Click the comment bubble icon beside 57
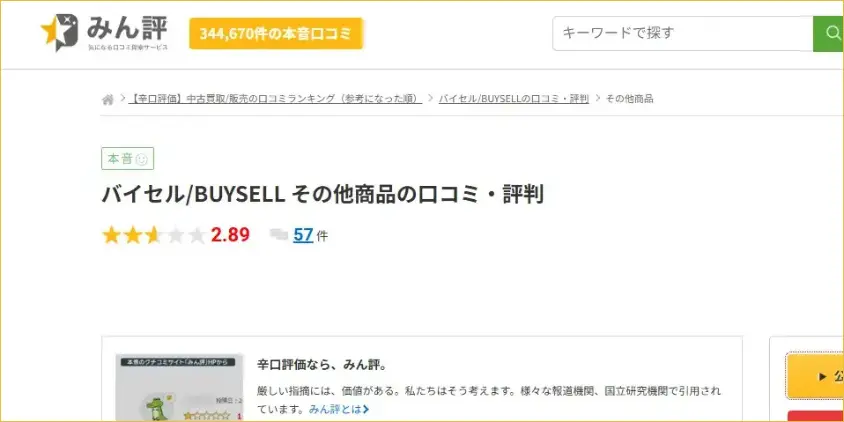Image resolution: width=844 pixels, height=422 pixels. 278,235
